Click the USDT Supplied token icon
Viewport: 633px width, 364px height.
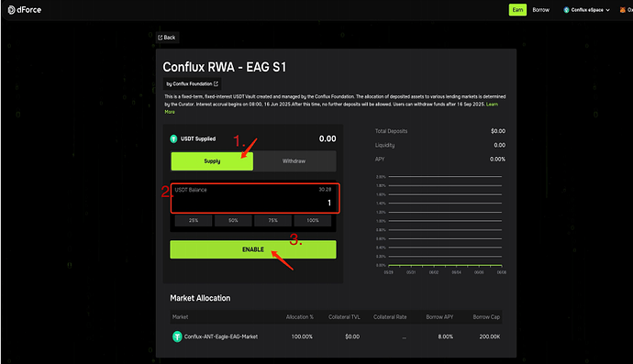(x=173, y=138)
